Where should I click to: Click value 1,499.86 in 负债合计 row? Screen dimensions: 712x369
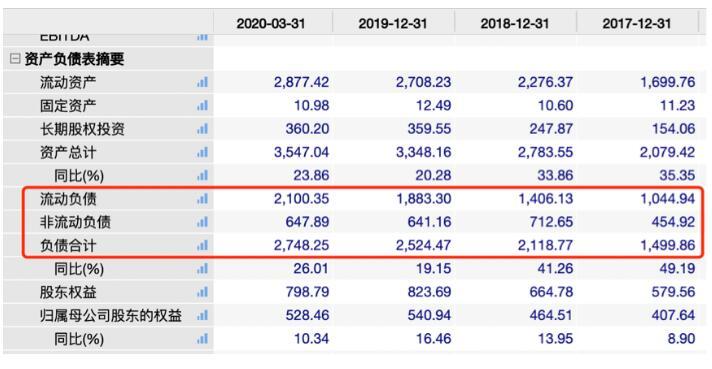tap(668, 246)
